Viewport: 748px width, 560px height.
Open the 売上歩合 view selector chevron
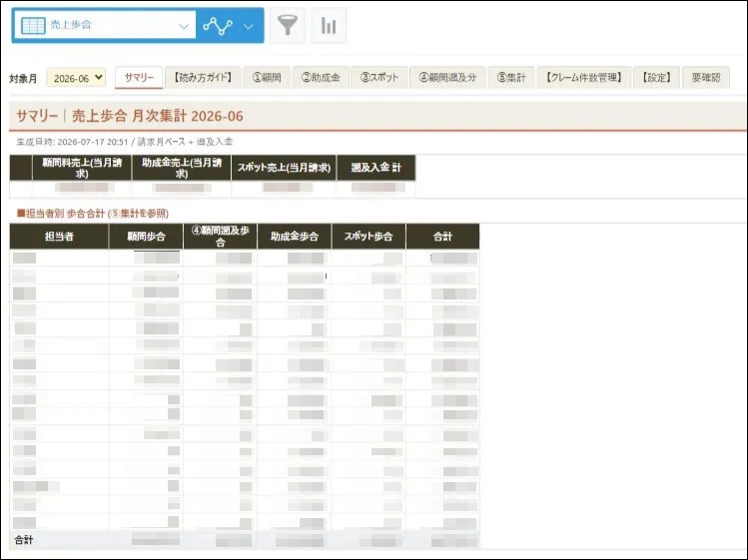(184, 26)
